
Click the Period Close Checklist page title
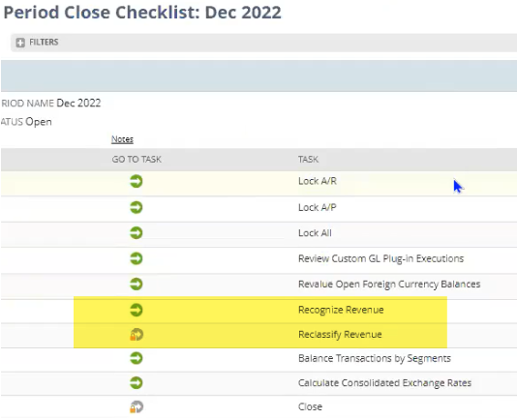(x=142, y=13)
